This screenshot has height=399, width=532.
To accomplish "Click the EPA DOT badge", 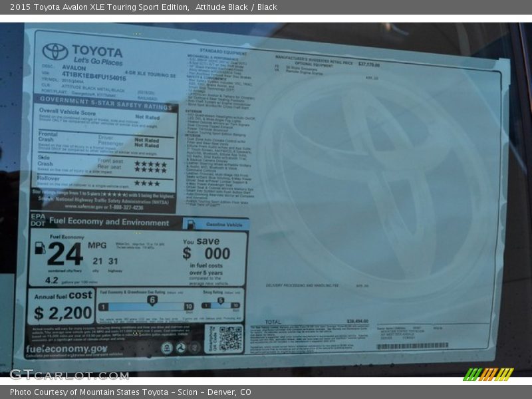I will (x=38, y=220).
